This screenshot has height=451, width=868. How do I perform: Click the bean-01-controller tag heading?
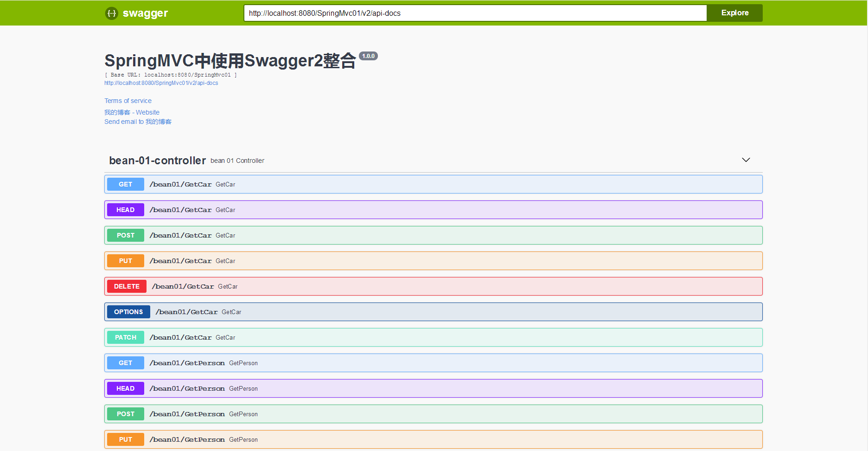pyautogui.click(x=158, y=161)
